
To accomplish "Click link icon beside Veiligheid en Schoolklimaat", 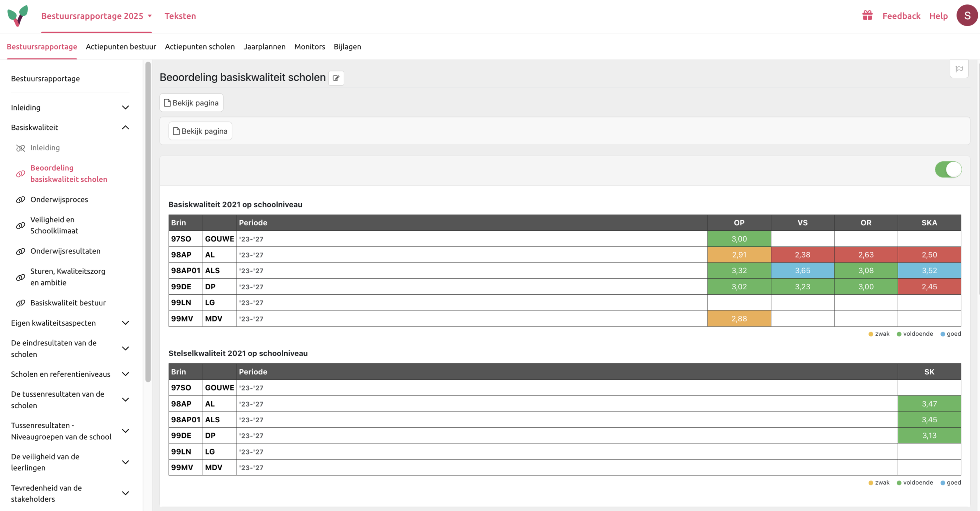I will pyautogui.click(x=20, y=225).
